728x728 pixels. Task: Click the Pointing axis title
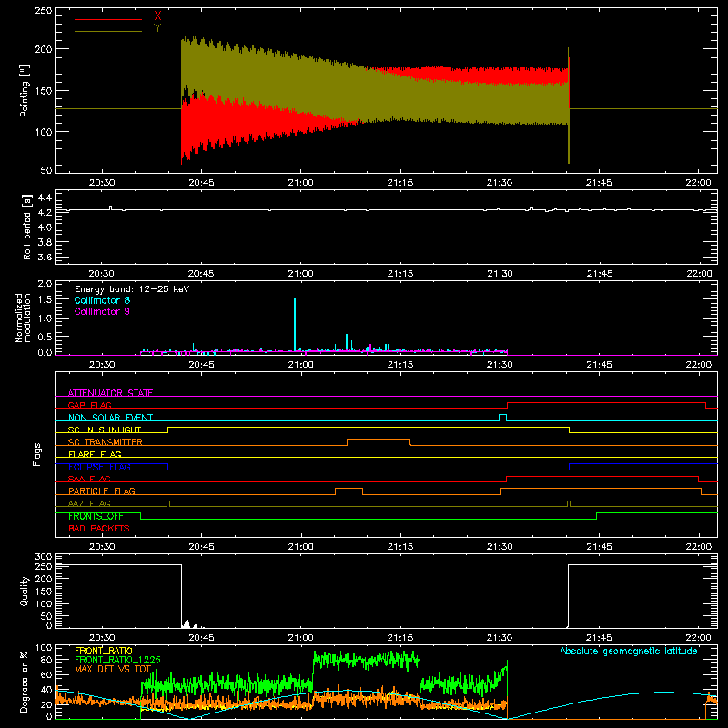coord(25,90)
